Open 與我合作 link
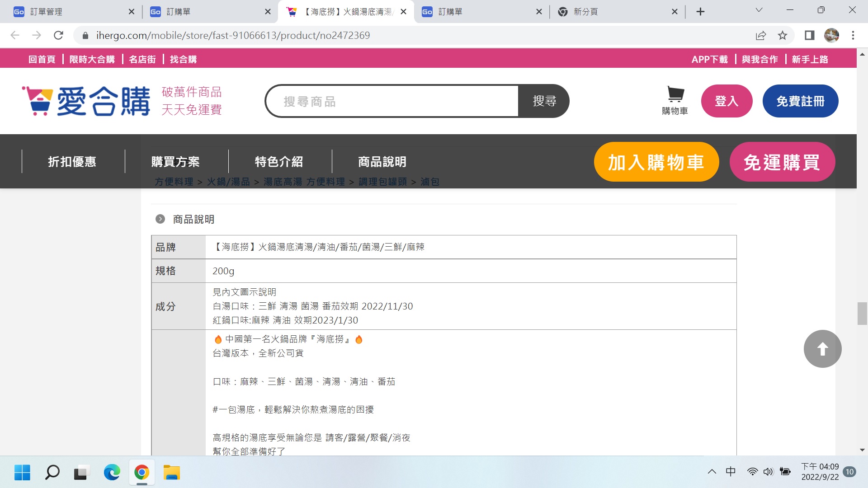The height and width of the screenshot is (488, 868). [760, 59]
